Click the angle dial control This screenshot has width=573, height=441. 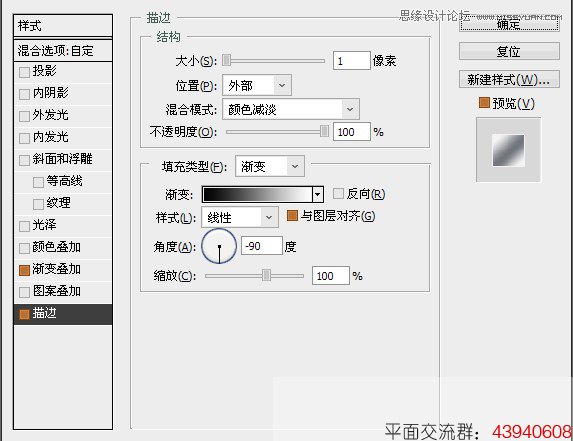tap(219, 246)
